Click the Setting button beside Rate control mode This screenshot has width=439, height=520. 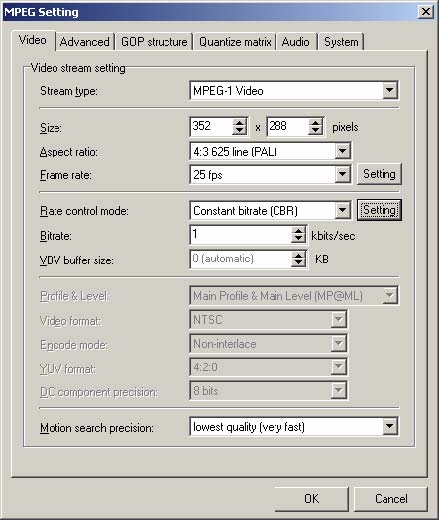[379, 210]
